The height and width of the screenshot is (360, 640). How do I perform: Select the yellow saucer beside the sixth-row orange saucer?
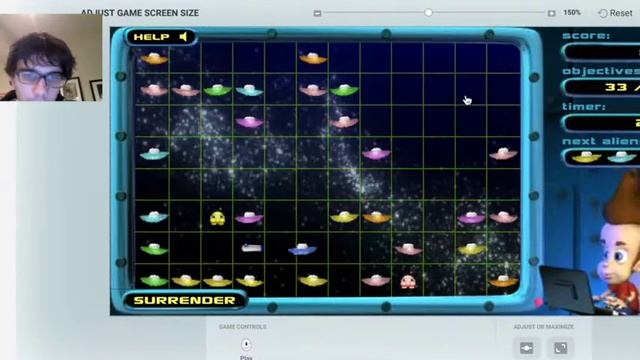[344, 217]
